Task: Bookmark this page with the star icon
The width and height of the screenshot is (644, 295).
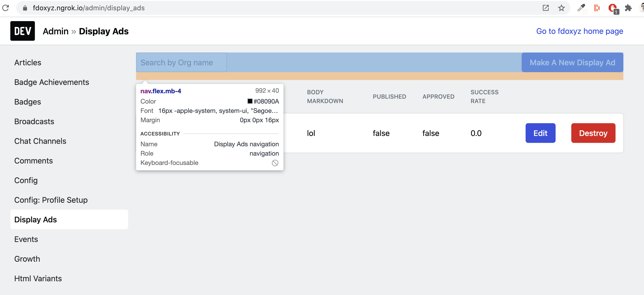Action: 561,8
